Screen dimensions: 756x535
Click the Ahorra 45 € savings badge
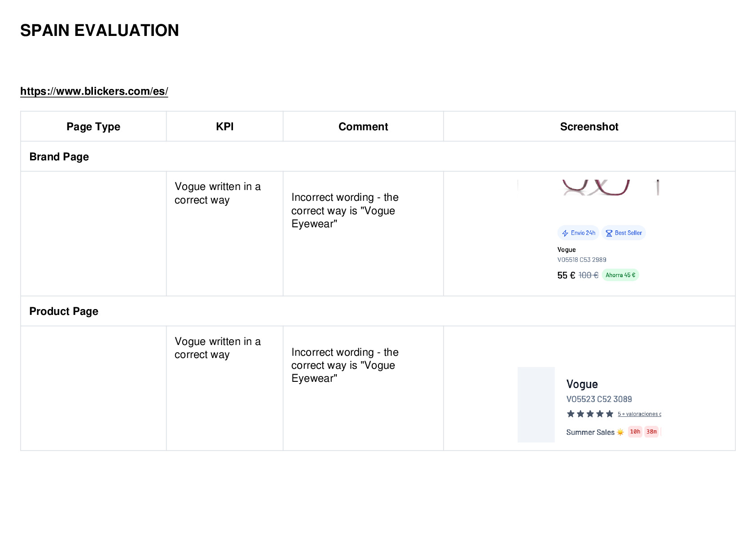point(620,275)
